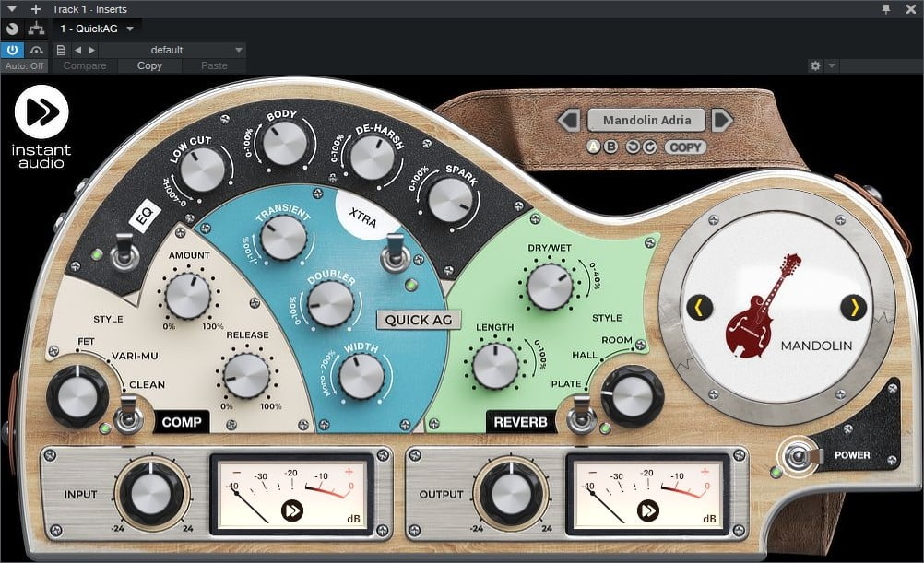The image size is (924, 563).
Task: Click the Paste button
Action: [214, 66]
